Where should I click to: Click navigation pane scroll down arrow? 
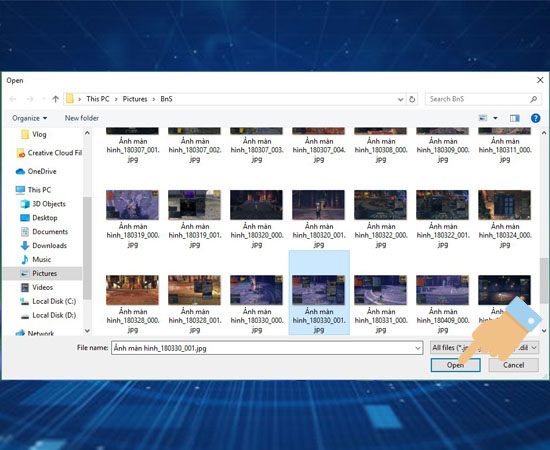click(x=87, y=331)
